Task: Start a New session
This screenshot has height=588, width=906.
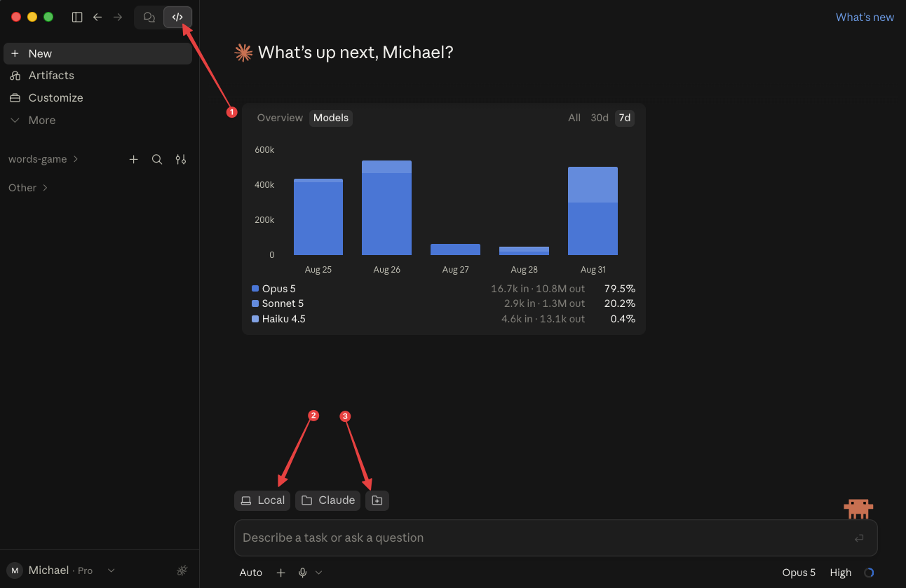Action: tap(97, 53)
